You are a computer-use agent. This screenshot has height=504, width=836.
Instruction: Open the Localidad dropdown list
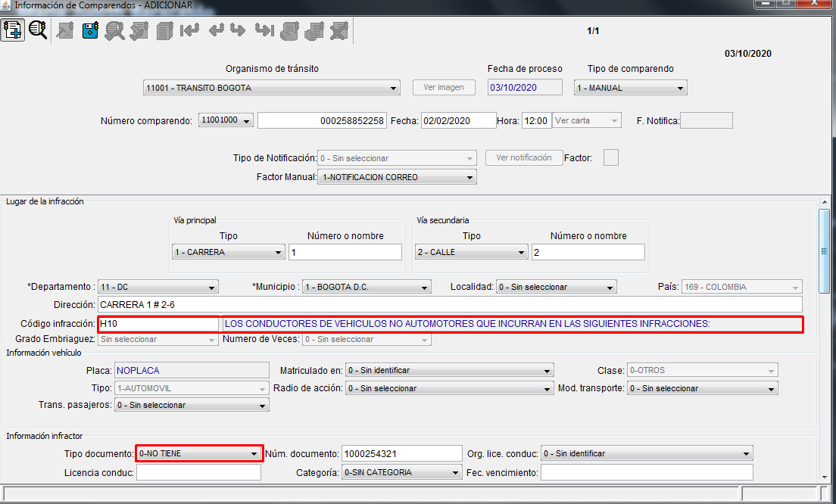556,287
